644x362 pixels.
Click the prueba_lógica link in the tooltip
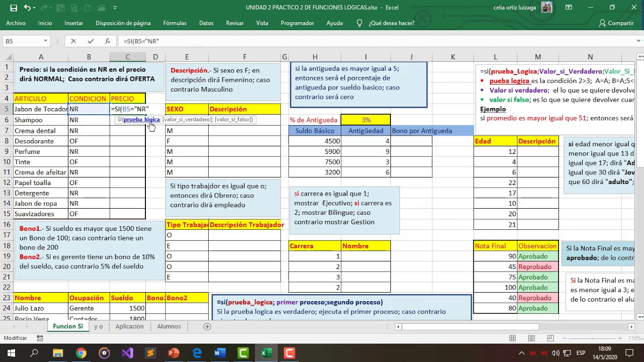point(141,120)
